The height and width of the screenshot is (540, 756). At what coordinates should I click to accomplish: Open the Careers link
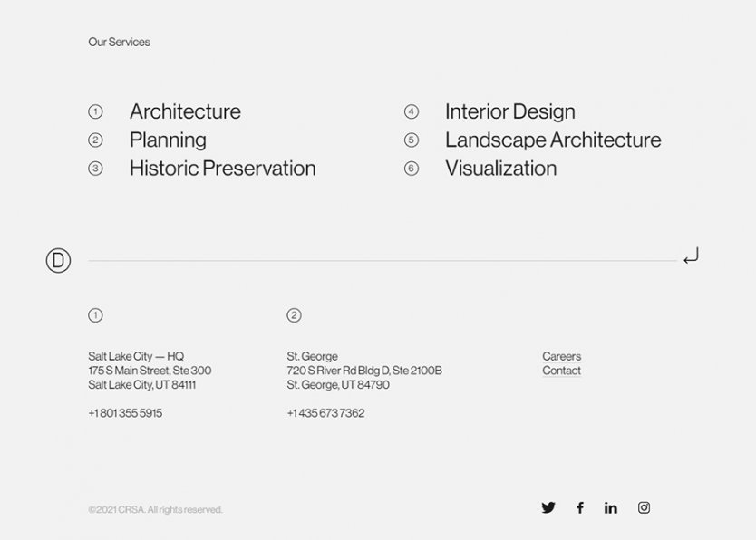[x=561, y=356]
